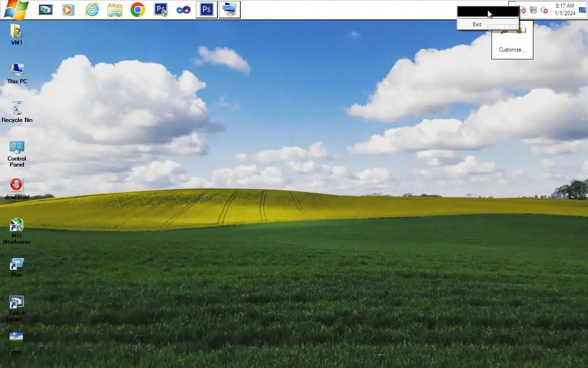This screenshot has height=368, width=588.
Task: Open the Photoshop icon with admin shield
Action: 161,9
